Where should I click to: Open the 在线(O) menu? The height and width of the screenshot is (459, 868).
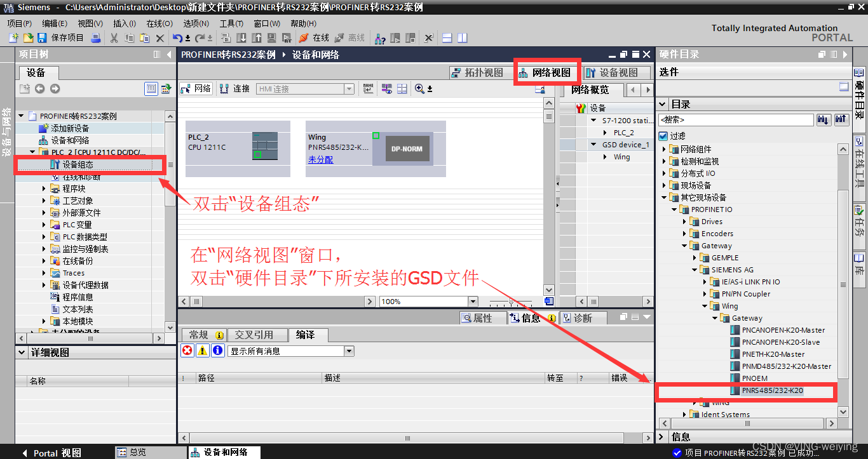[159, 23]
